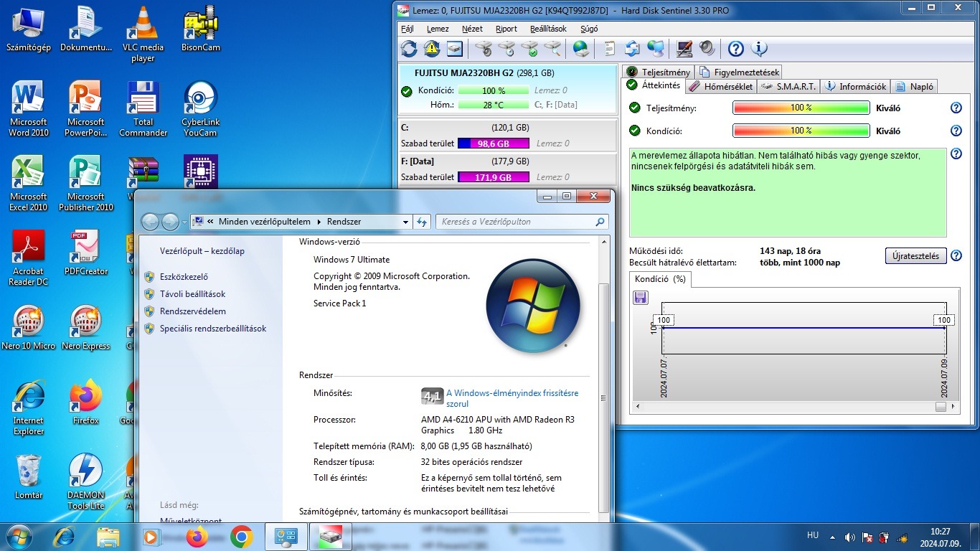Click the DAEMON Tools Lite desktop icon
980x551 pixels.
point(86,481)
